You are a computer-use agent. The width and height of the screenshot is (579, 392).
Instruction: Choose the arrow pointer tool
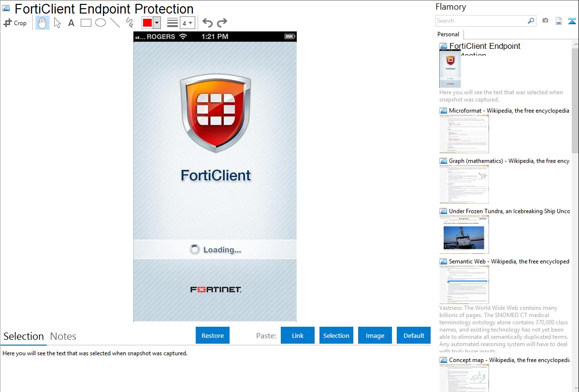57,23
